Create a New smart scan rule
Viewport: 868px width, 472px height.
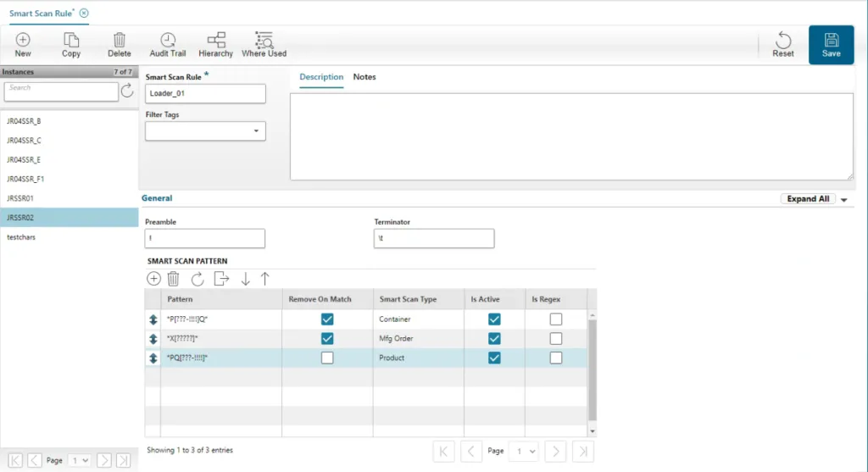pos(23,45)
